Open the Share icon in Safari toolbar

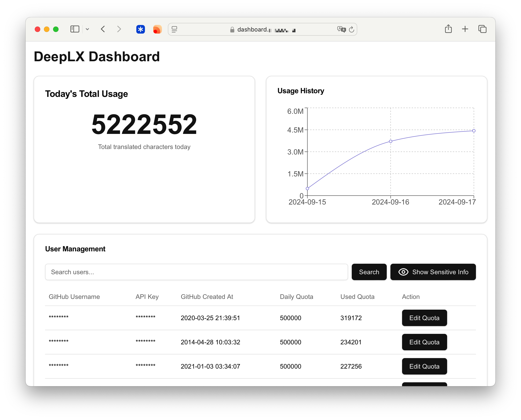pos(448,29)
